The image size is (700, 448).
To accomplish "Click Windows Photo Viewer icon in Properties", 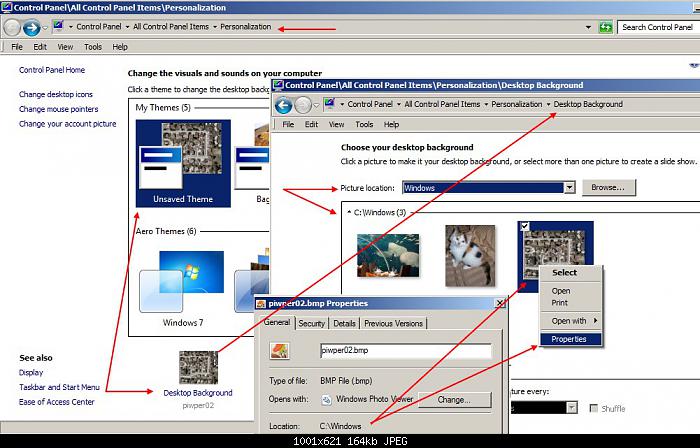I will [327, 399].
